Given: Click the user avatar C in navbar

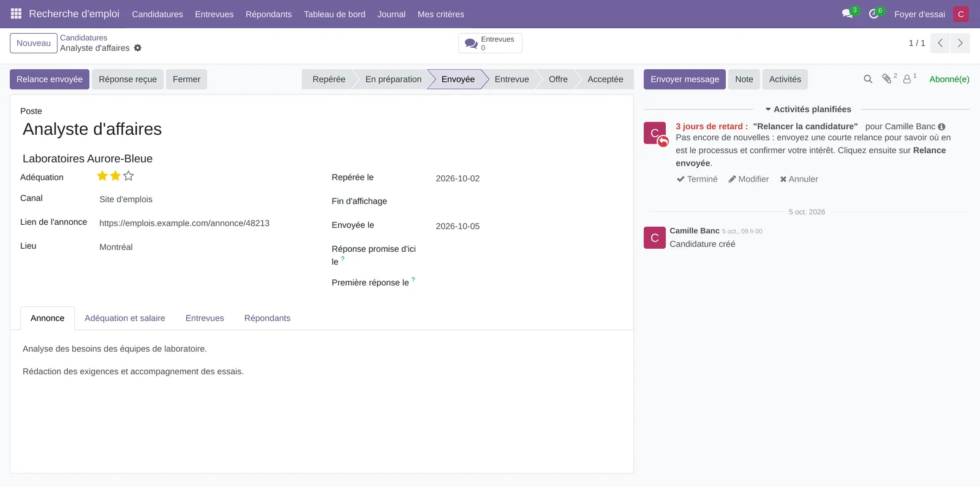Looking at the screenshot, I should pos(961,14).
